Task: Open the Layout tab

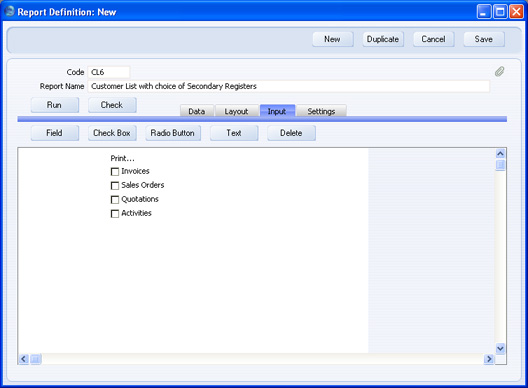Action: pyautogui.click(x=236, y=111)
